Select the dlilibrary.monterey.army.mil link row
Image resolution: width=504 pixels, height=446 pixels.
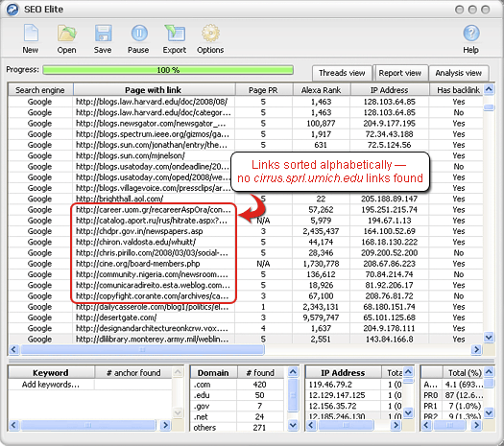pos(246,340)
